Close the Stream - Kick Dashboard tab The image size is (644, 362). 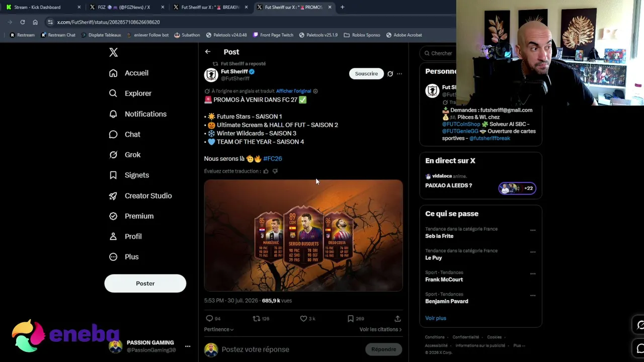coord(79,7)
